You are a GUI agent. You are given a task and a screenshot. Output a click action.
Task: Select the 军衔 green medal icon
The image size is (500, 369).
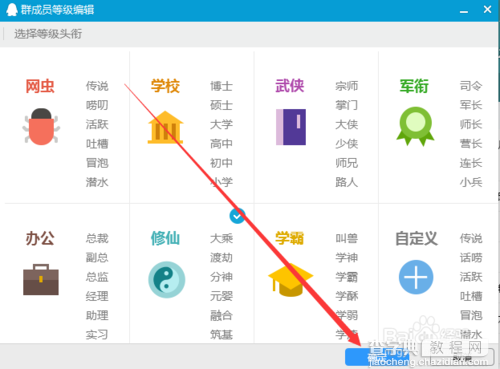[x=415, y=126]
